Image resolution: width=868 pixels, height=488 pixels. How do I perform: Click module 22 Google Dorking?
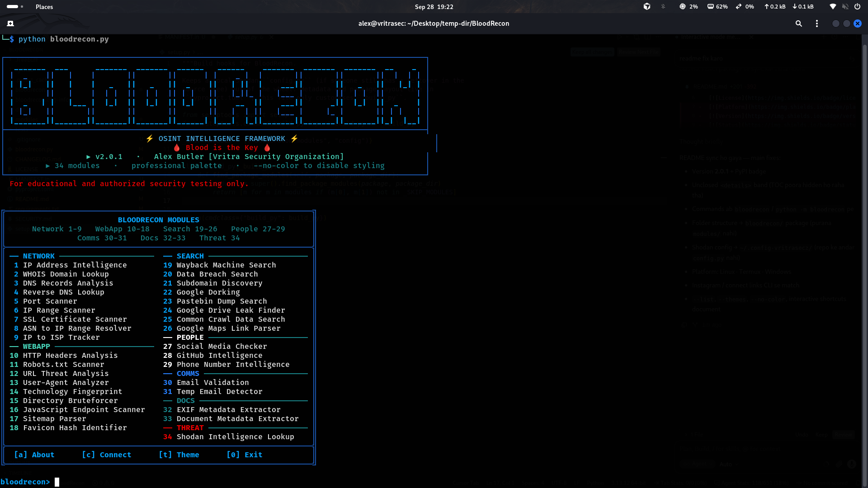[x=202, y=292]
